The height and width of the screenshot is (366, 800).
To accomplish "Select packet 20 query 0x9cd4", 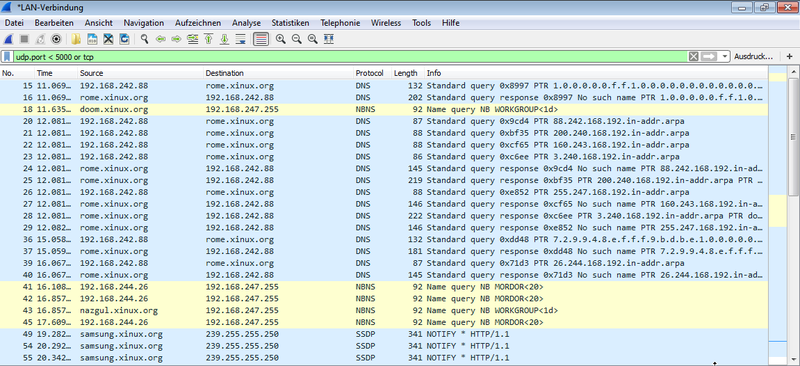I will pyautogui.click(x=383, y=121).
